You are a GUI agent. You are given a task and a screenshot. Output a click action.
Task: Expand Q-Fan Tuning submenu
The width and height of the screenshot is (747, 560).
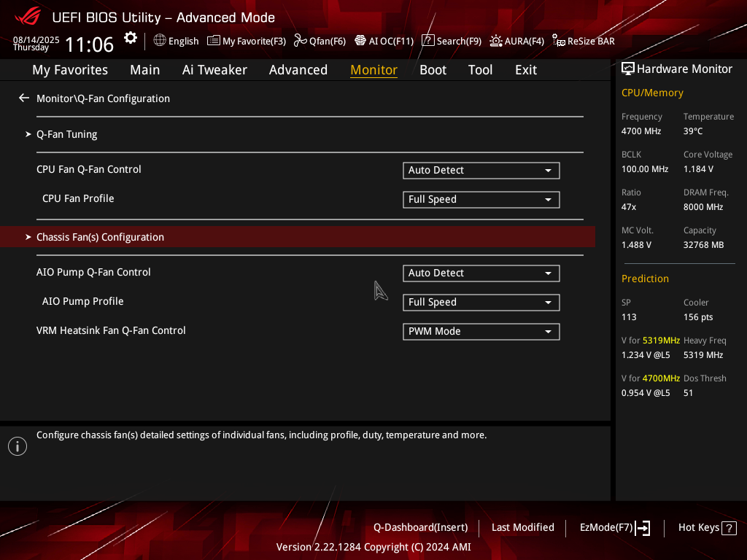(66, 134)
